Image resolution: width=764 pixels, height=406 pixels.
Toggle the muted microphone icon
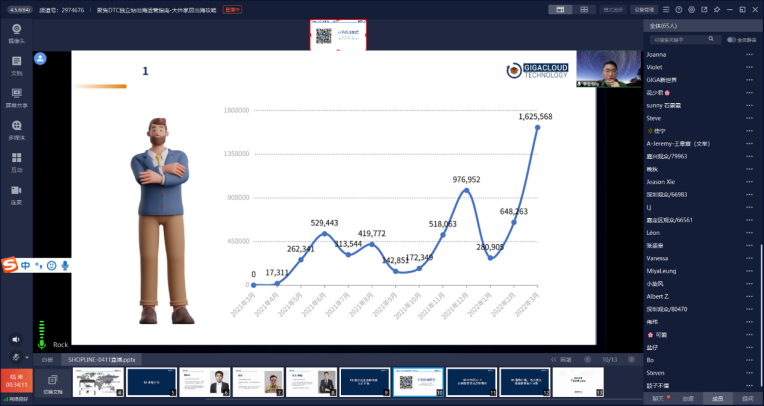16,357
